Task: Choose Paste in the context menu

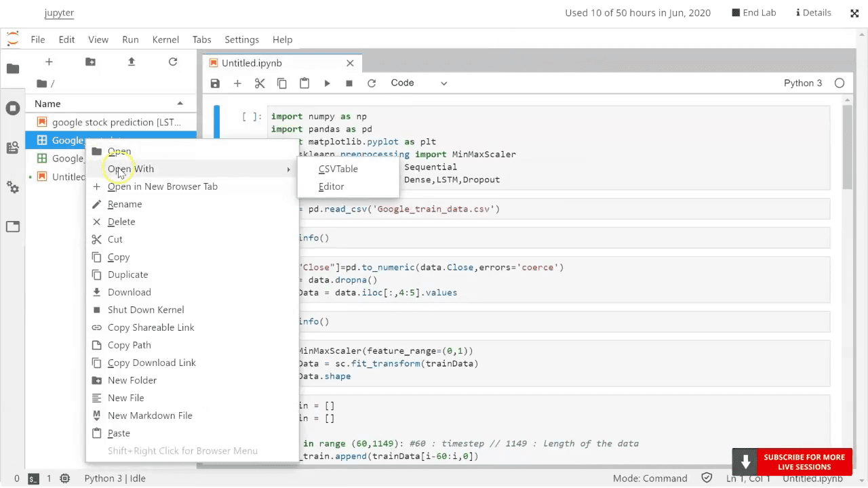Action: pos(192,433)
